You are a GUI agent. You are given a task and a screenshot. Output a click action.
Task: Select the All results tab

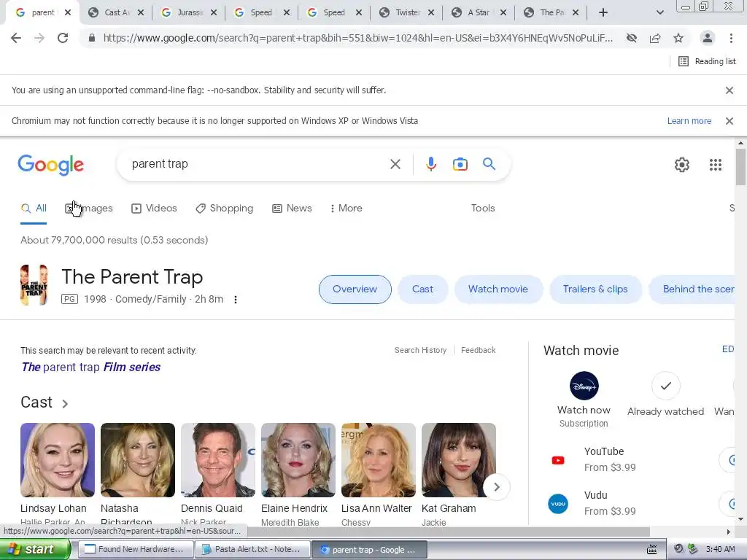click(34, 208)
